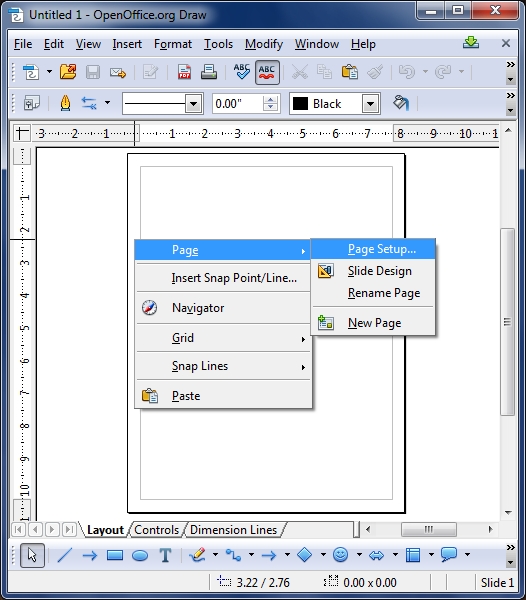Run Spelling check icon

click(x=242, y=72)
